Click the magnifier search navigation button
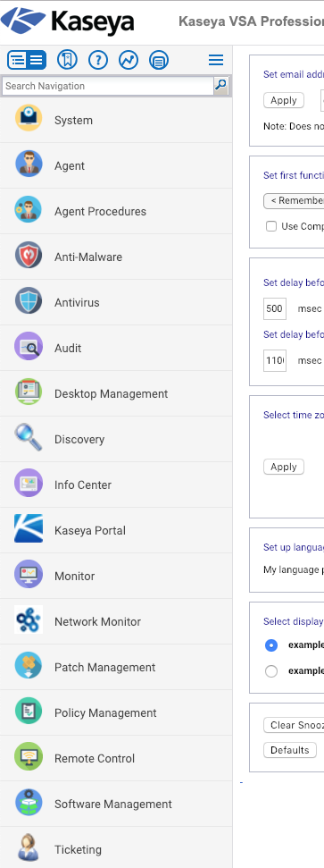 pos(220,86)
